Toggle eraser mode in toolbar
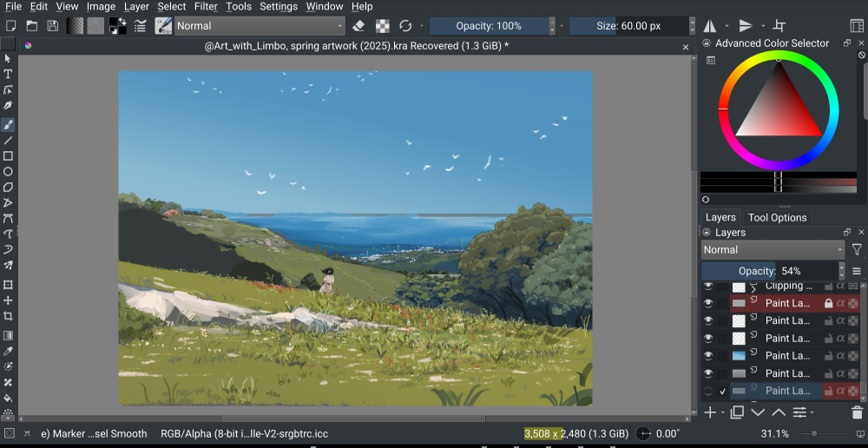The width and height of the screenshot is (868, 448). pos(358,25)
